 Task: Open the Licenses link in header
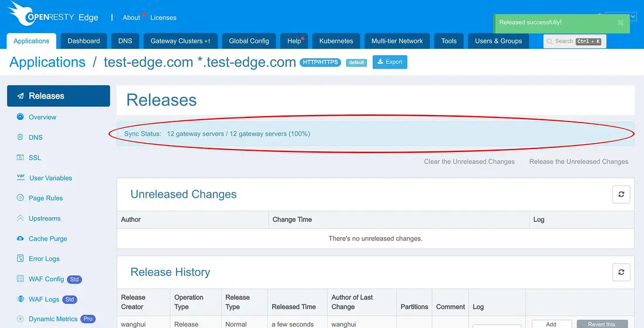click(x=163, y=18)
